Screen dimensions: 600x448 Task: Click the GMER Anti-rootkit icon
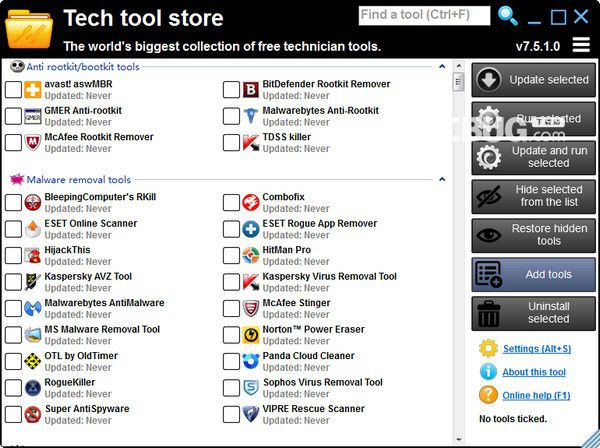coord(33,116)
